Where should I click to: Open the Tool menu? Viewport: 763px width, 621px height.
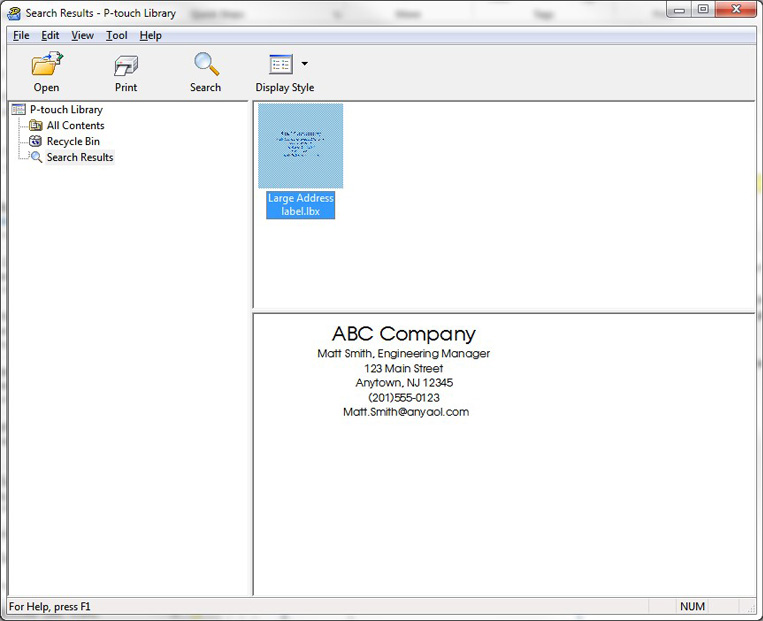coord(117,36)
